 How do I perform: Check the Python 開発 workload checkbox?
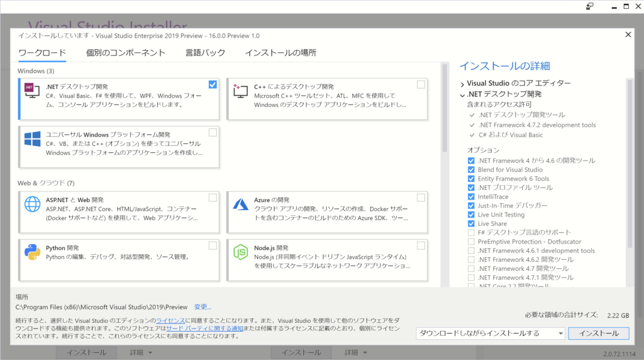coord(213,245)
